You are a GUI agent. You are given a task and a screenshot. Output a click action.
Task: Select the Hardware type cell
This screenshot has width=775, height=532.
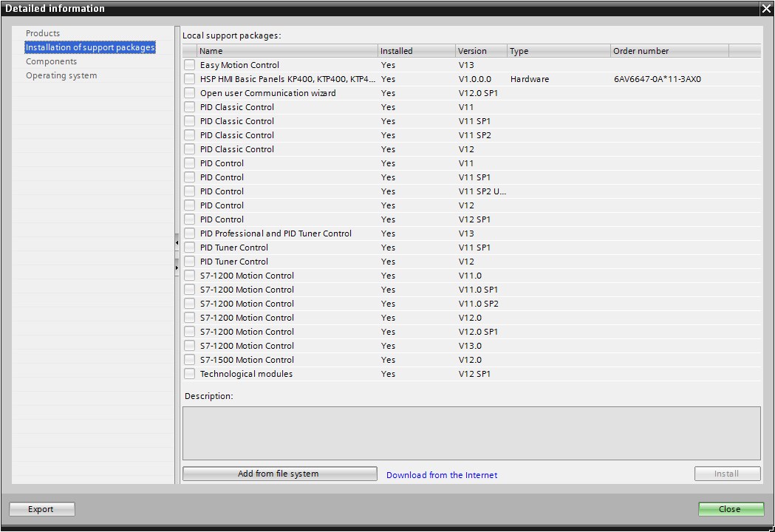click(x=530, y=79)
